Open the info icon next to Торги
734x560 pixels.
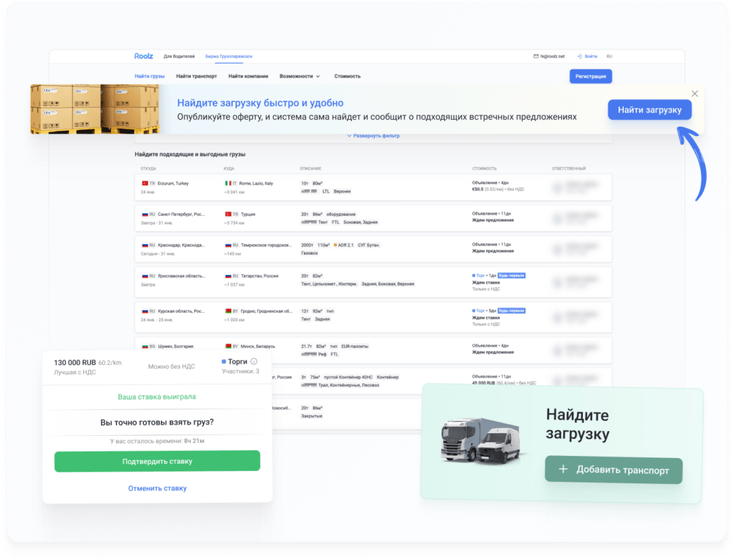coord(253,361)
